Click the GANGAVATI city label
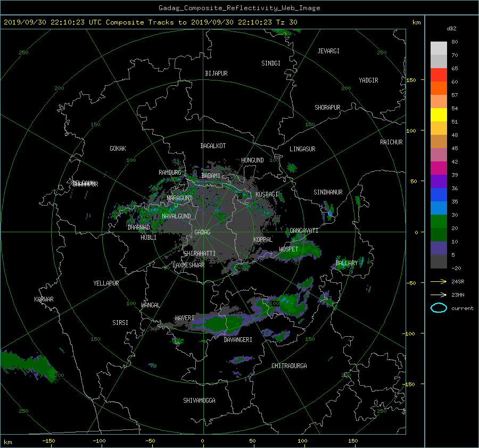 (304, 231)
